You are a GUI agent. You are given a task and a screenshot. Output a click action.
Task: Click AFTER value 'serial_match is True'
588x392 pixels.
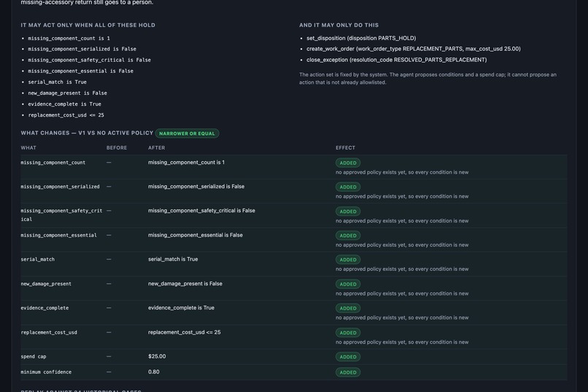[x=173, y=259]
